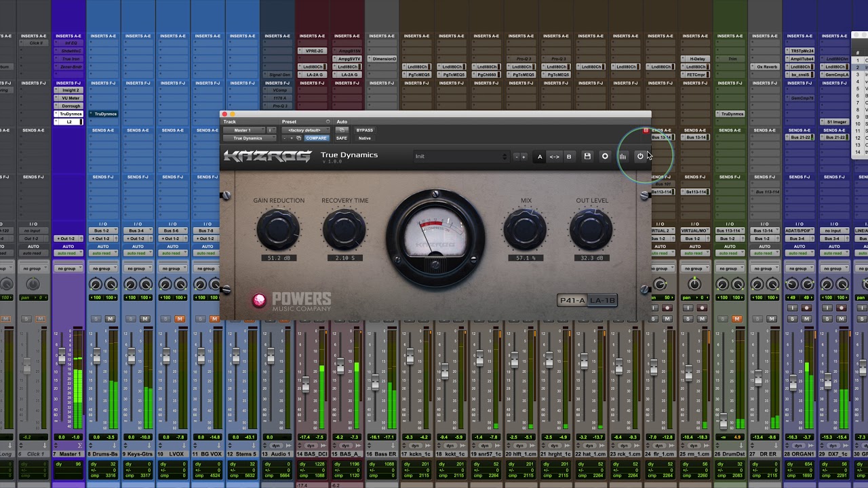Open the Master 1 track selector dropdown

(243, 130)
